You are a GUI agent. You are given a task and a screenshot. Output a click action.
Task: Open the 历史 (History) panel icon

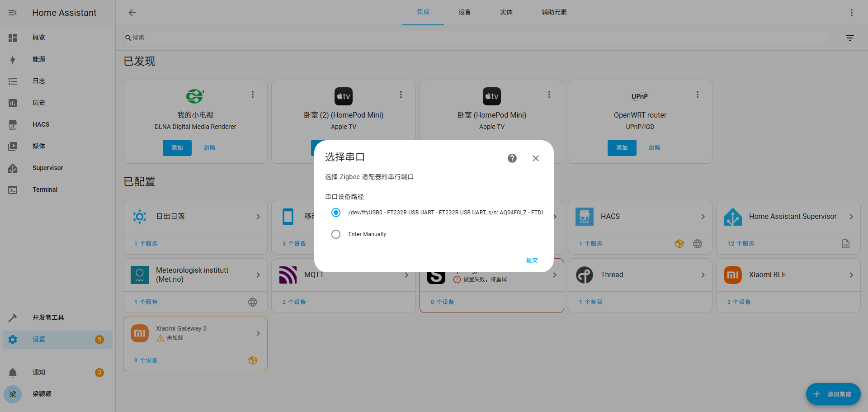click(x=13, y=103)
